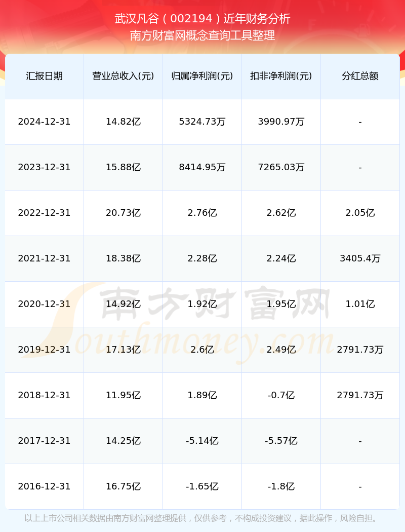The width and height of the screenshot is (405, 532).
Task: Select the 14.25亿 revenue cell
Action: [123, 441]
